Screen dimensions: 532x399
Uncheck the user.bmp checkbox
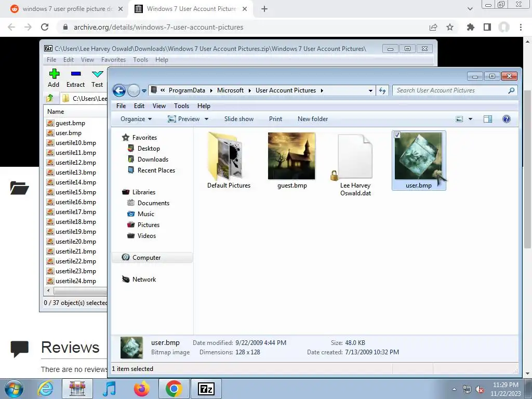(397, 135)
